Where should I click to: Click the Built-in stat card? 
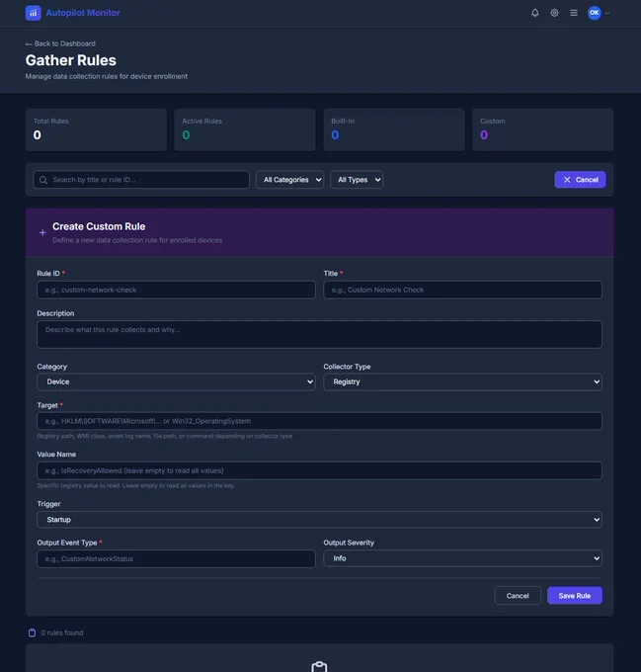(394, 129)
